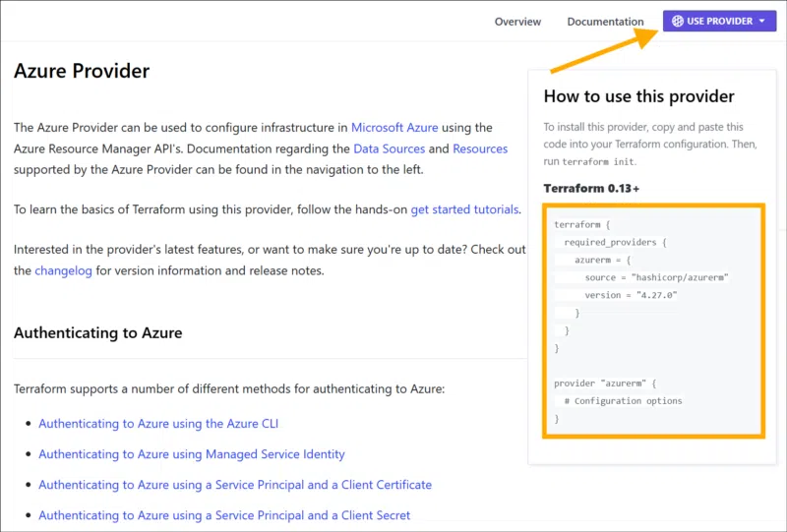Visit the changelog link
Screen dimensions: 787x532
tap(64, 270)
